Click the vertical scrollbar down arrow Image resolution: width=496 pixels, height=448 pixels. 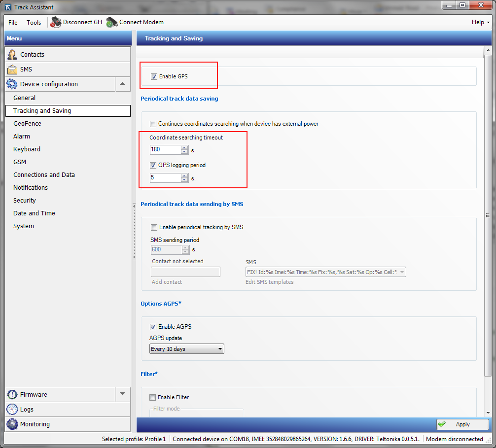[x=488, y=413]
